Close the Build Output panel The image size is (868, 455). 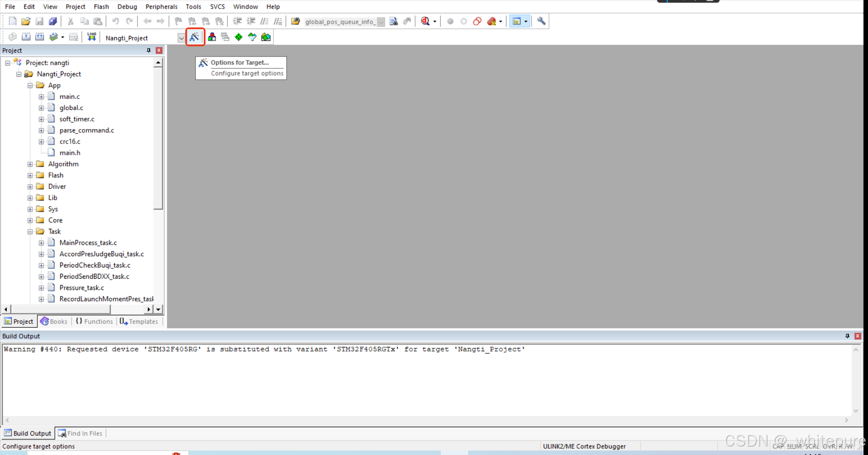pos(858,336)
